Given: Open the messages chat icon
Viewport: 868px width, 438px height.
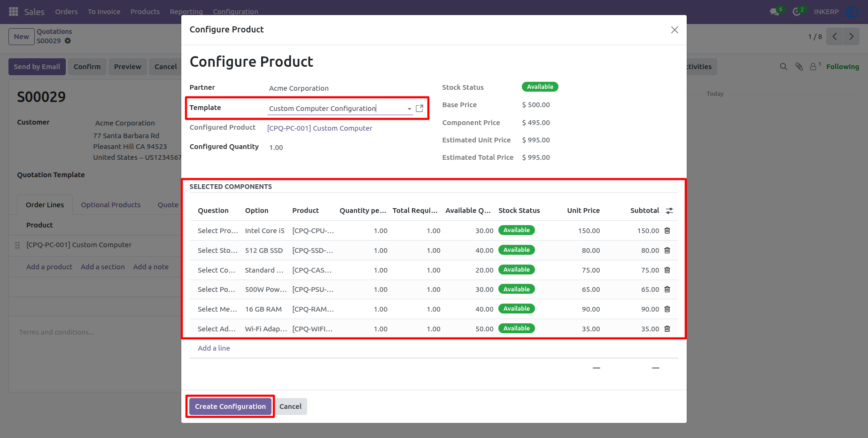Looking at the screenshot, I should (775, 12).
